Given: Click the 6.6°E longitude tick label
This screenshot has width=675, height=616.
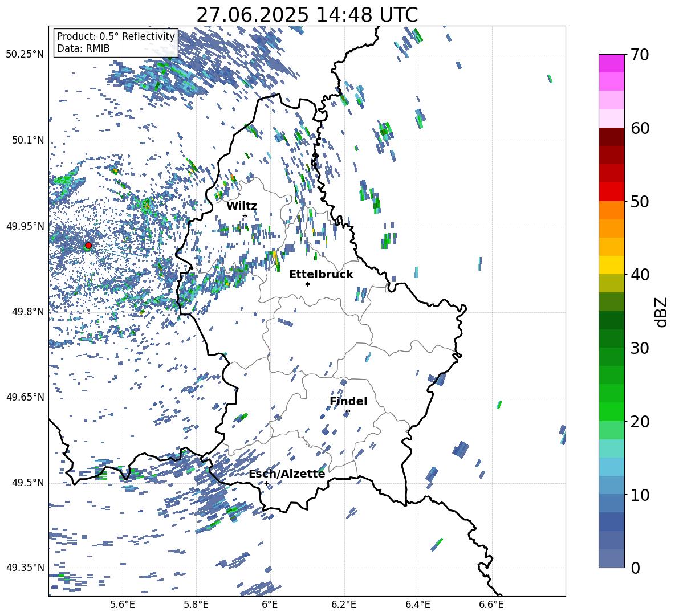Looking at the screenshot, I should 491,605.
